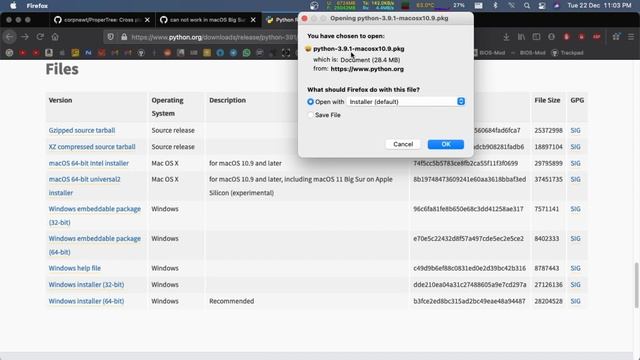The image size is (640, 360).
Task: Click the 27% battery indicator
Action: tap(459, 6)
